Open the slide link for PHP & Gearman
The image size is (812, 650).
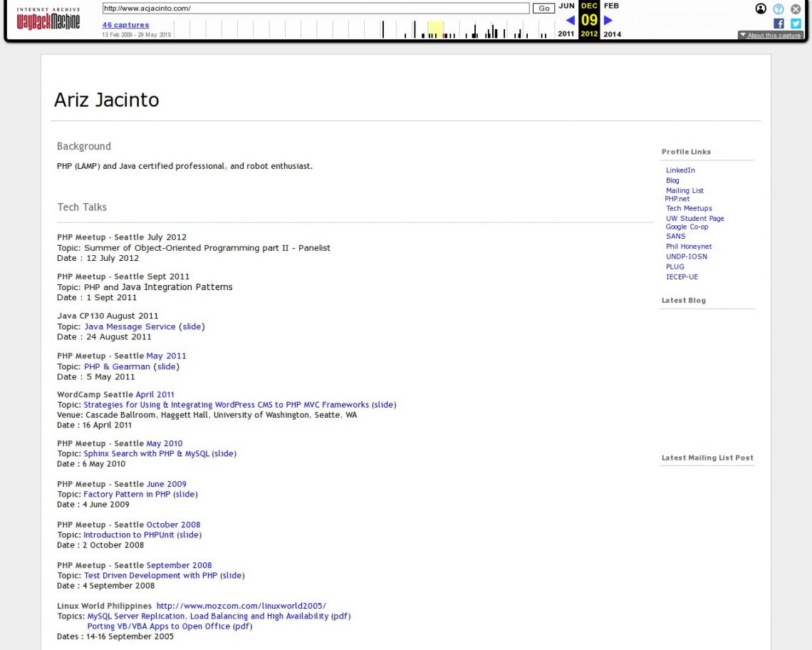(166, 366)
